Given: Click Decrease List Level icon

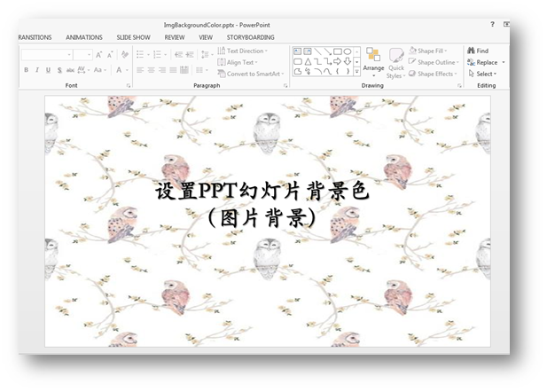Looking at the screenshot, I should click(178, 54).
